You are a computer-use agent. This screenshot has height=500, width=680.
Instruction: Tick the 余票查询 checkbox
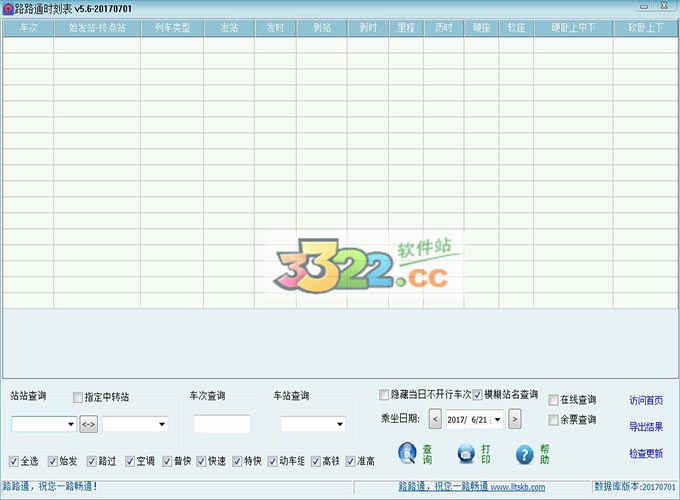(553, 420)
